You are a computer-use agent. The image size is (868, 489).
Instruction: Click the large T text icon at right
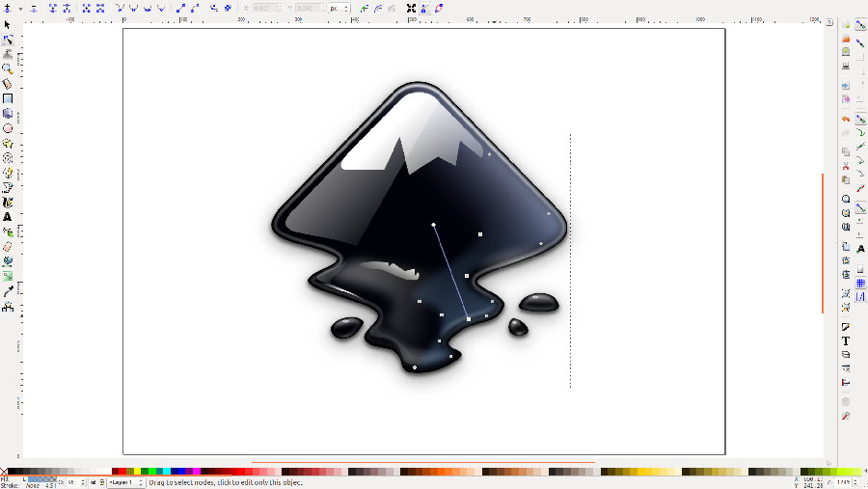point(846,341)
